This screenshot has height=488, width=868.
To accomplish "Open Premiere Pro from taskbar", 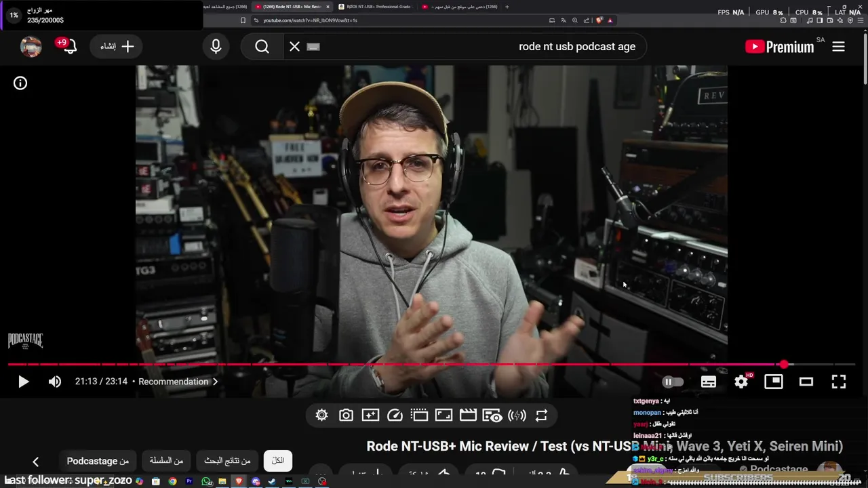I will (189, 481).
